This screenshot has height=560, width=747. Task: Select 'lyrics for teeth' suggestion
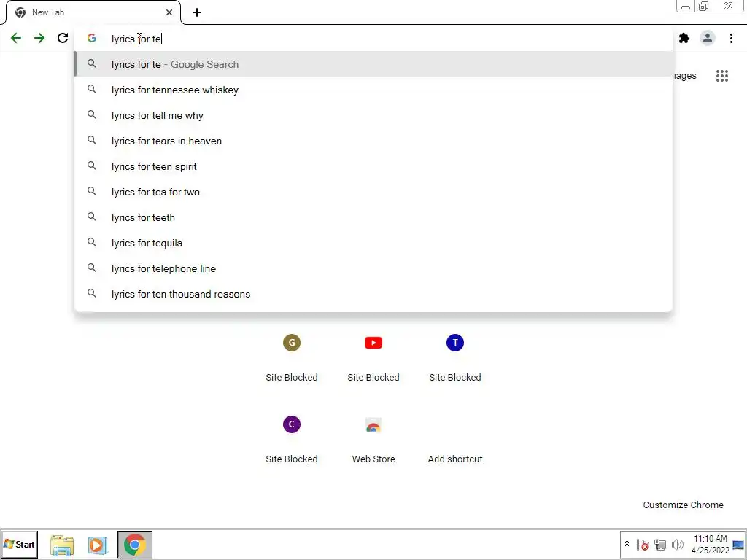coord(373,217)
